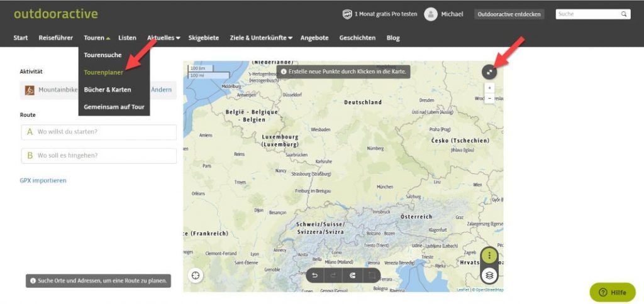Click the München label on the map
The image size is (644, 304).
[385, 187]
